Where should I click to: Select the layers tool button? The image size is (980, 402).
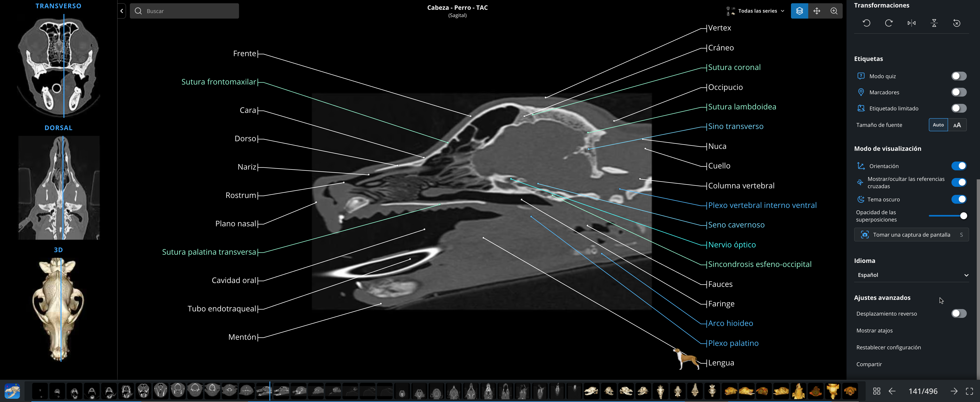click(x=799, y=11)
